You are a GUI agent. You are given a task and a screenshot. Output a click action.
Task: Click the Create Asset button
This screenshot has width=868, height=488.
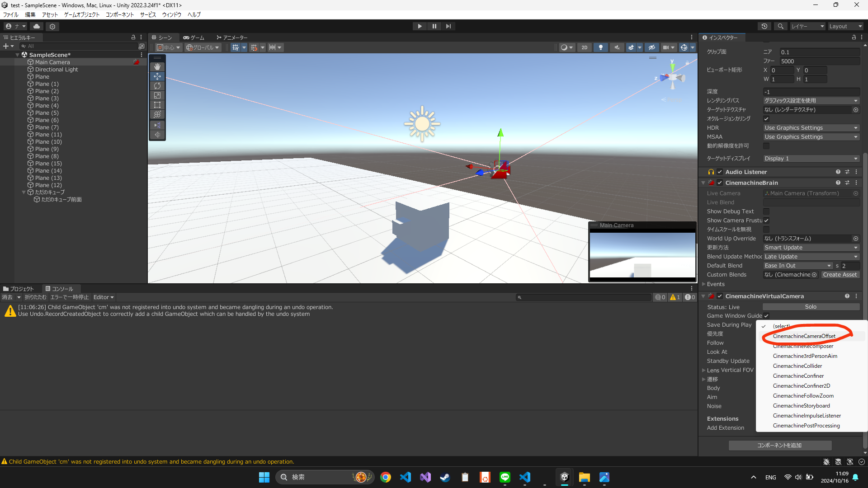840,275
